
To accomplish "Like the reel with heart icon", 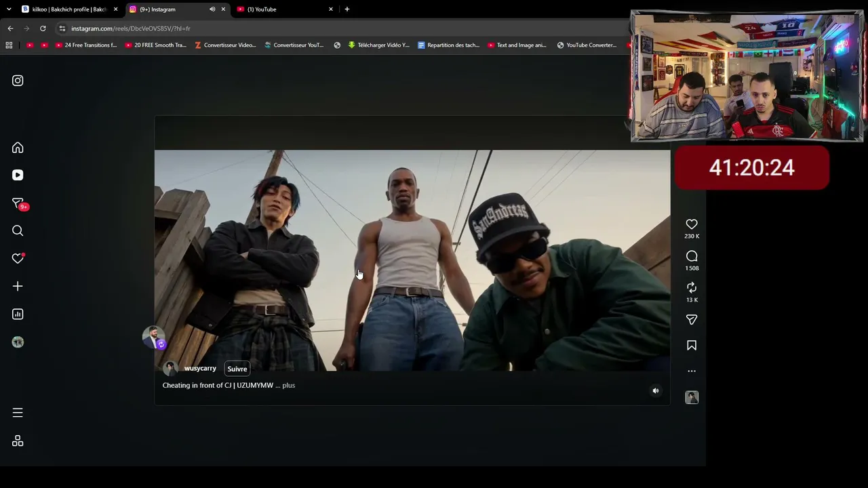I will (x=692, y=224).
